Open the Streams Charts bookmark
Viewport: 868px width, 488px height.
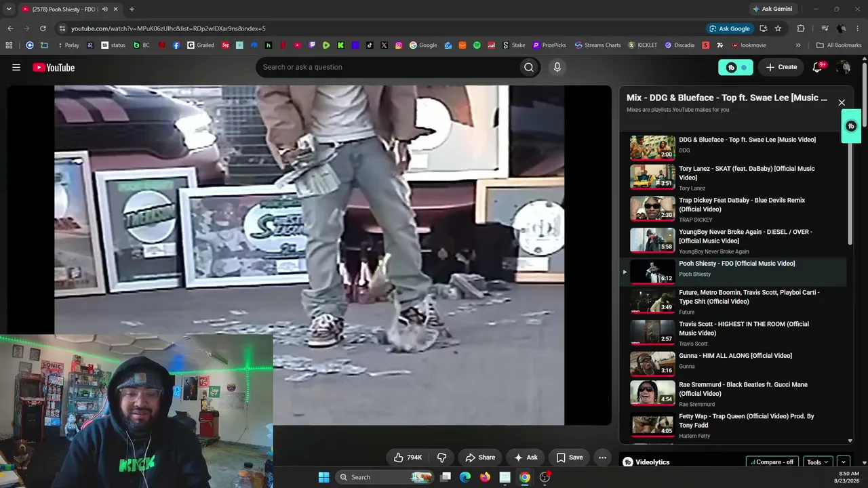click(597, 45)
